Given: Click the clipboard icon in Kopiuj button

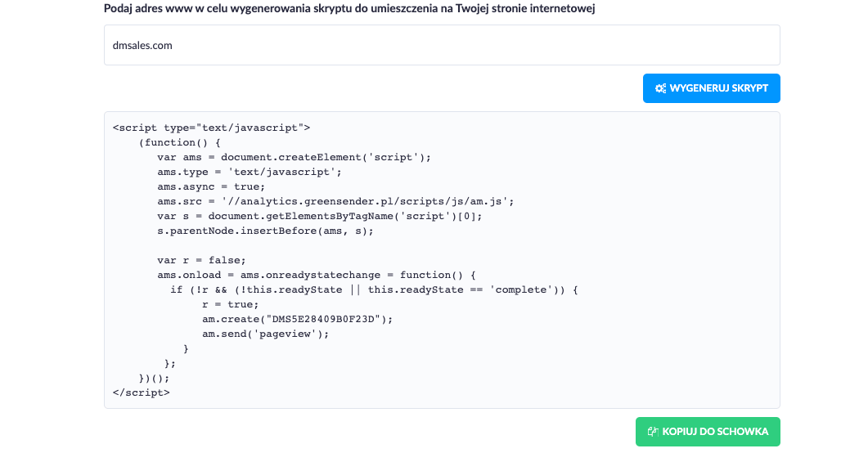Looking at the screenshot, I should pyautogui.click(x=653, y=432).
